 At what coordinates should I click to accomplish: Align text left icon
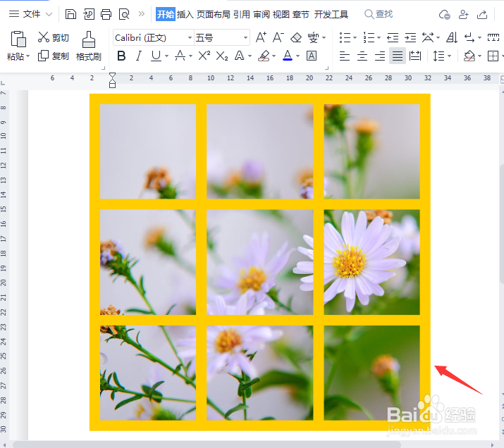(345, 56)
